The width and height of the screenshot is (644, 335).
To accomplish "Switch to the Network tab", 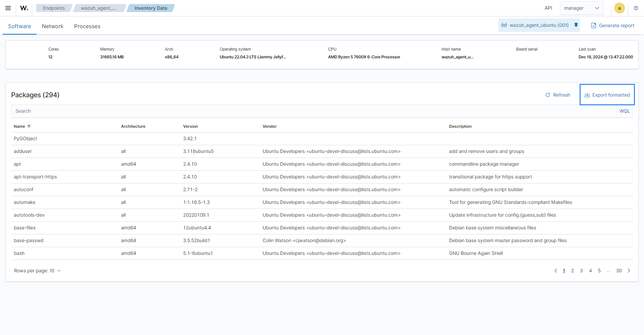I will point(52,26).
